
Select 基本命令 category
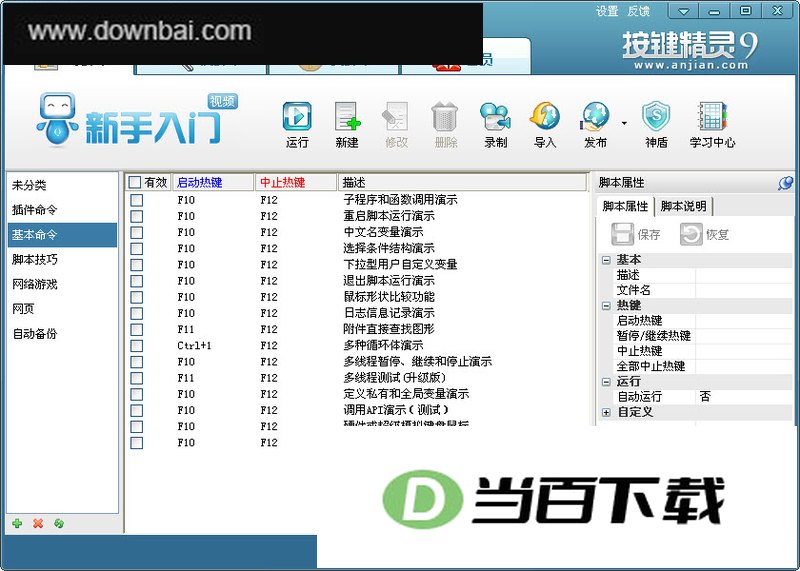click(x=62, y=235)
